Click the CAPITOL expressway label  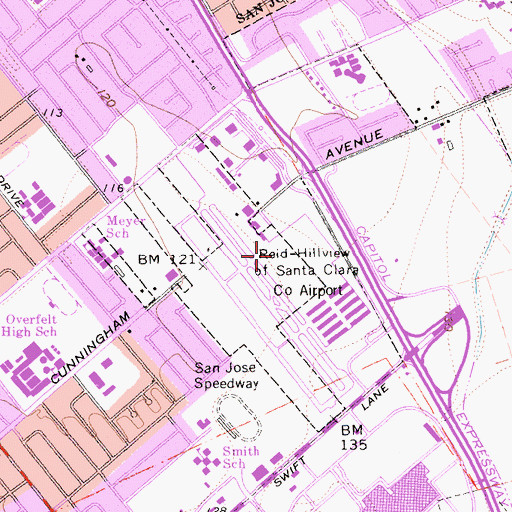373,254
